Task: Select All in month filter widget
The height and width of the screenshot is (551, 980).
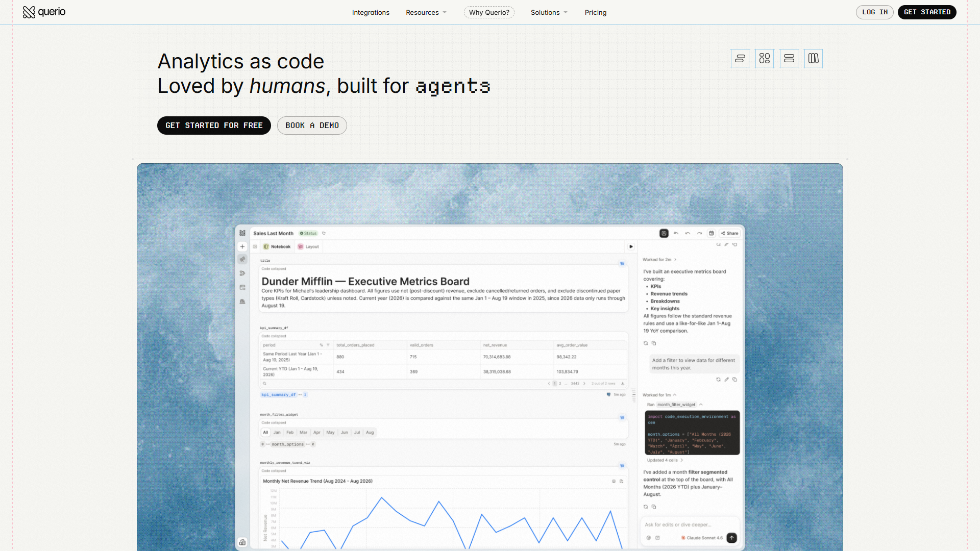Action: (x=265, y=433)
